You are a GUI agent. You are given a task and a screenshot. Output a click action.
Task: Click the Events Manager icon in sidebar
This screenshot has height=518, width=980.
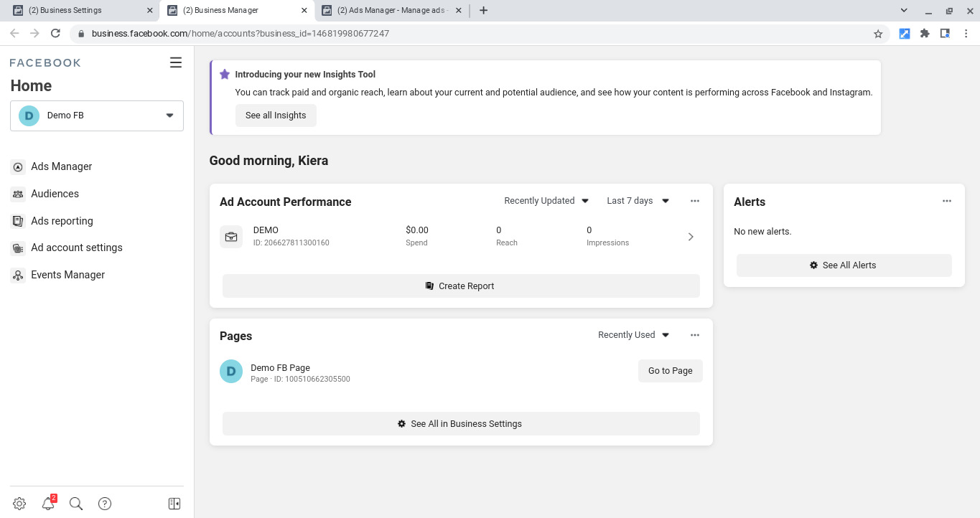point(18,276)
